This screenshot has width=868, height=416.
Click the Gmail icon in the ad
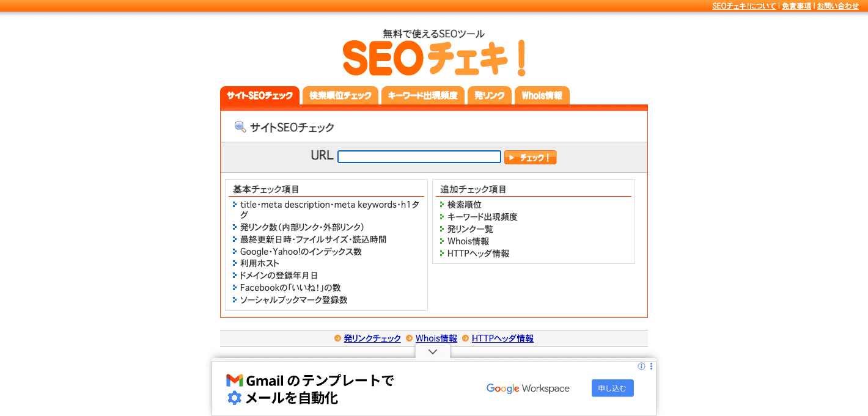tap(235, 381)
